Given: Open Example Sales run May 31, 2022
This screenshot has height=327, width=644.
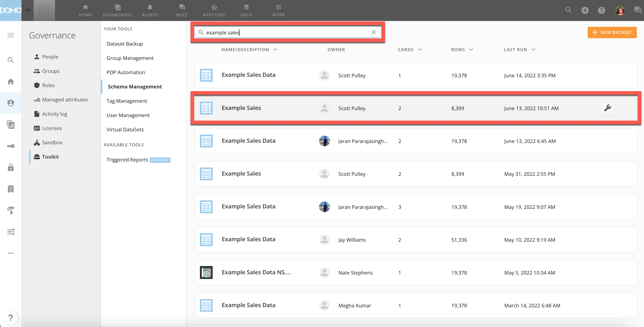Looking at the screenshot, I should (x=416, y=174).
